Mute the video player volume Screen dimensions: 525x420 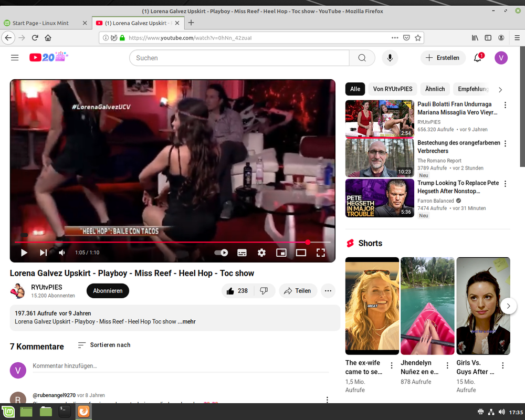[62, 253]
